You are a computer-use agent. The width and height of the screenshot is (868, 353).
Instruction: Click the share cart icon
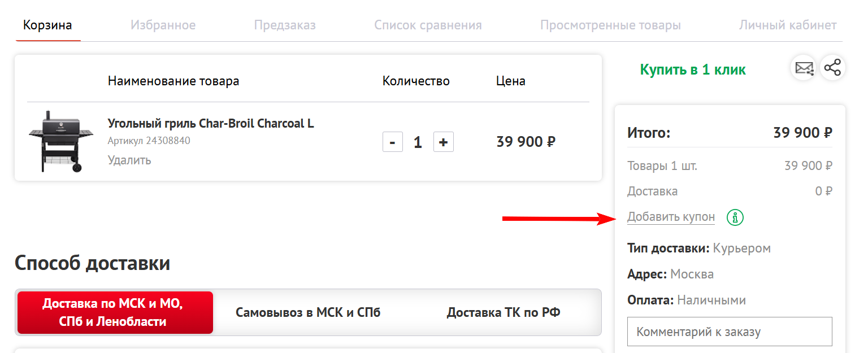click(x=832, y=68)
